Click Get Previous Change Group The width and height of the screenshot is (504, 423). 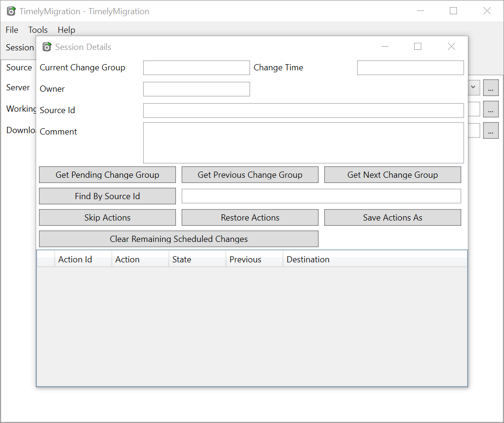tap(250, 175)
